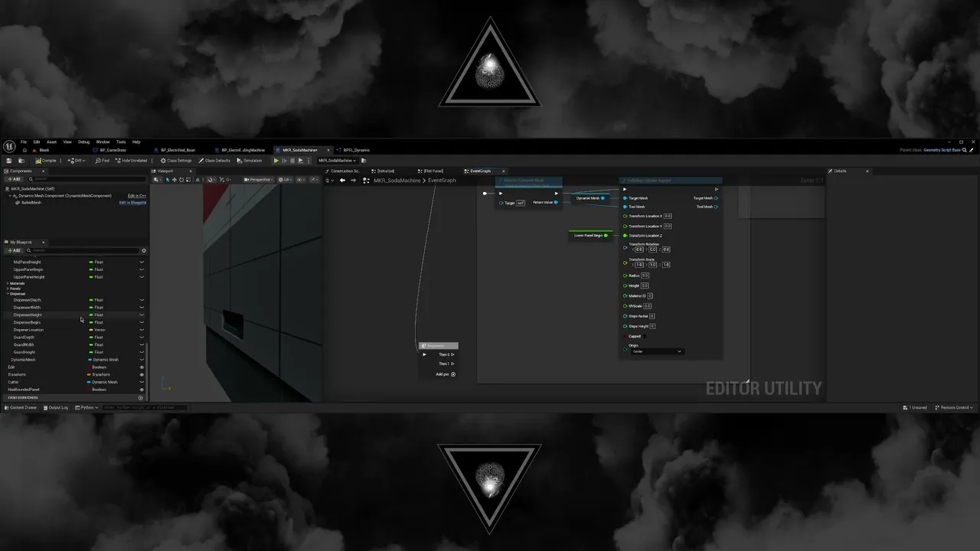
Task: Click the find-in-content-browser icon beside debug selector
Action: [362, 161]
